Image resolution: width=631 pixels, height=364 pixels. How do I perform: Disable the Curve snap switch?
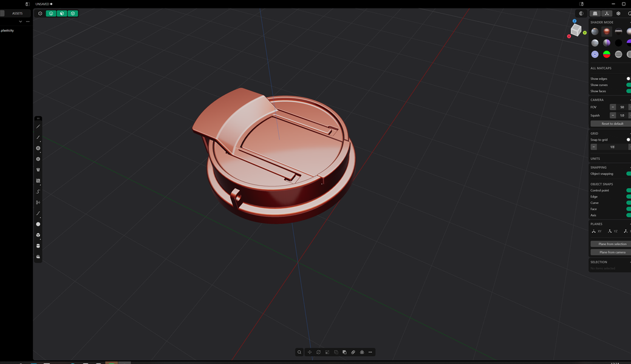click(629, 203)
